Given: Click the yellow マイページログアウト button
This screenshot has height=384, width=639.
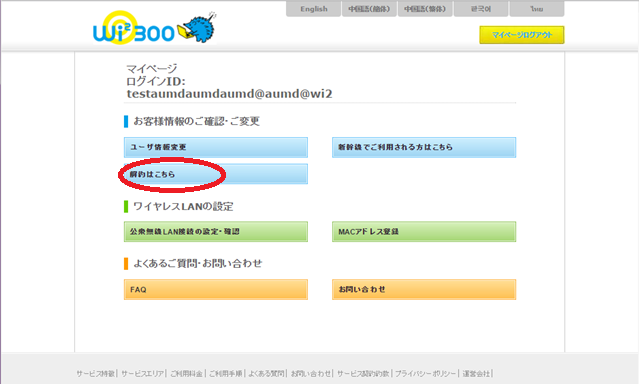Looking at the screenshot, I should 522,35.
